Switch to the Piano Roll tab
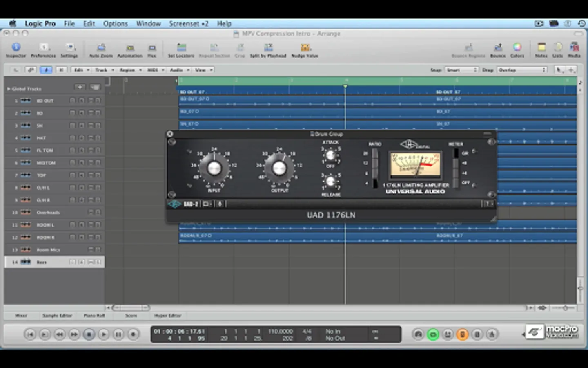 (x=94, y=316)
